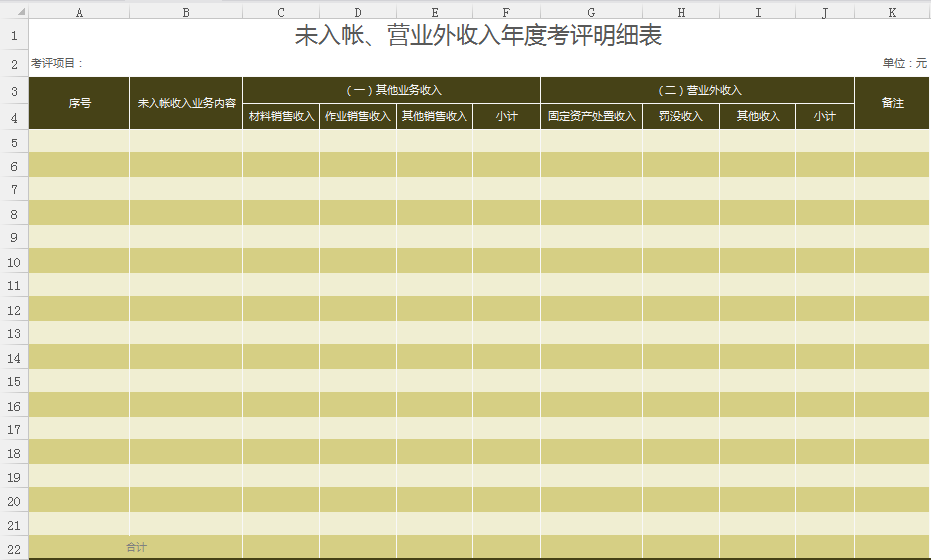
Task: Select column A header
Action: click(79, 12)
